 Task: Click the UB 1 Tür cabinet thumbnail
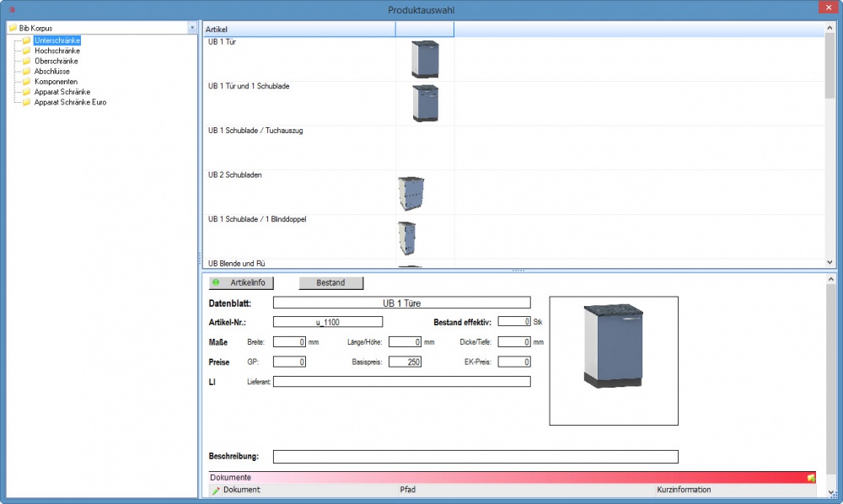[x=425, y=59]
